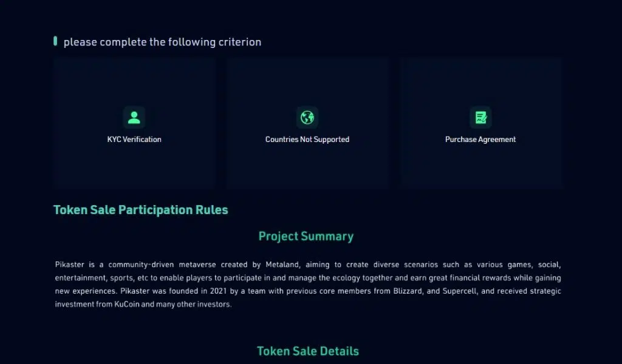The height and width of the screenshot is (364, 622).
Task: Select the teal accent bar beside the header
Action: 55,40
